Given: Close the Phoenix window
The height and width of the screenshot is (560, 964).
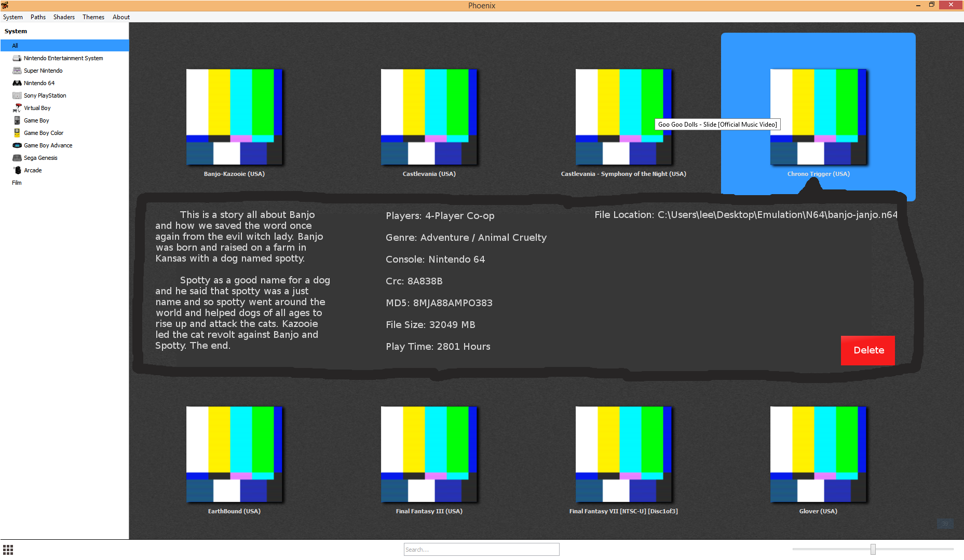Looking at the screenshot, I should (x=951, y=5).
